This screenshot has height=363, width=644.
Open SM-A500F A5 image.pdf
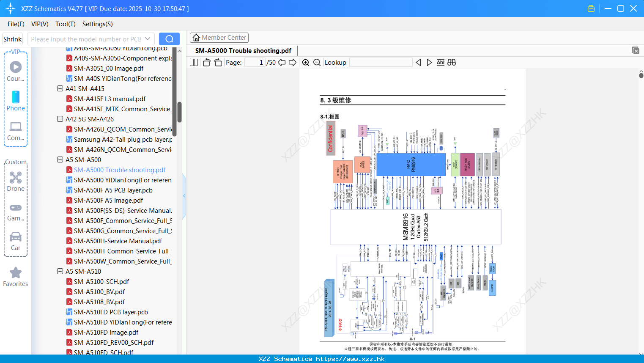(105, 201)
